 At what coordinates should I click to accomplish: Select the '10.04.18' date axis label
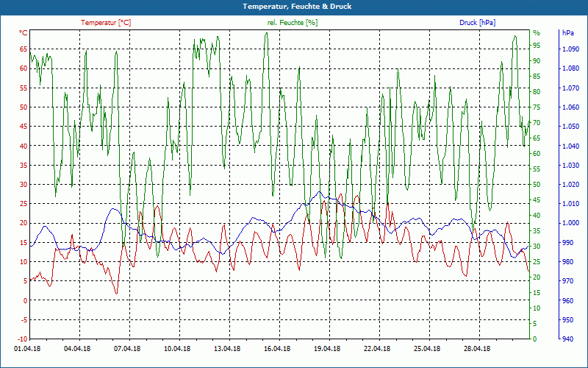coord(177,348)
